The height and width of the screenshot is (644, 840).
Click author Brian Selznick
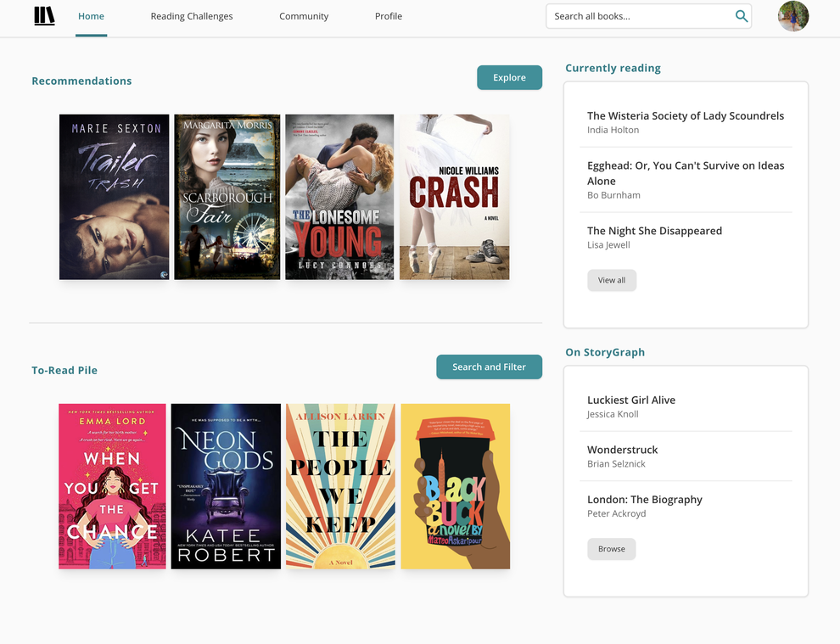[616, 464]
